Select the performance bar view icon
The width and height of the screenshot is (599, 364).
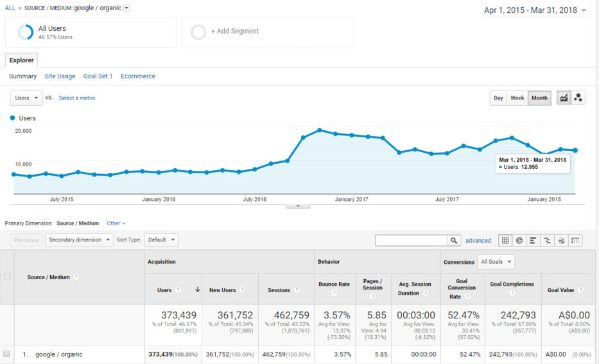pos(534,241)
